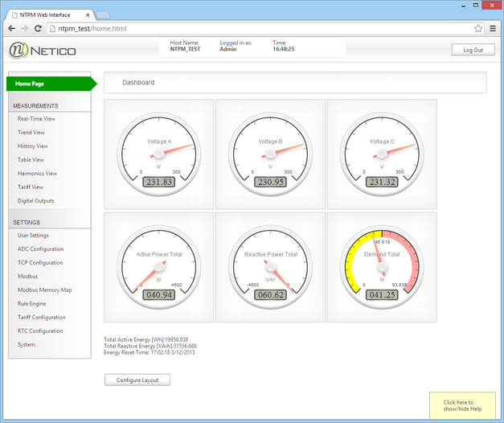504x423 pixels.
Task: Open Rule Engine settings
Action: tap(31, 304)
